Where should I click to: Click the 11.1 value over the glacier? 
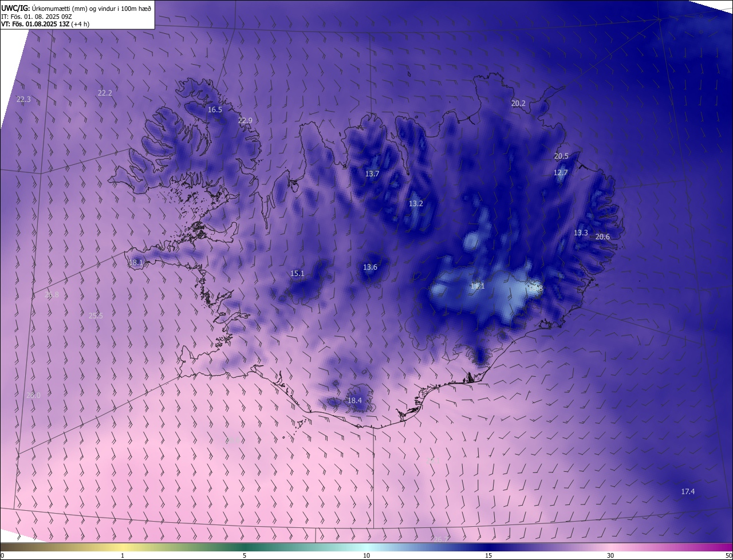click(478, 286)
